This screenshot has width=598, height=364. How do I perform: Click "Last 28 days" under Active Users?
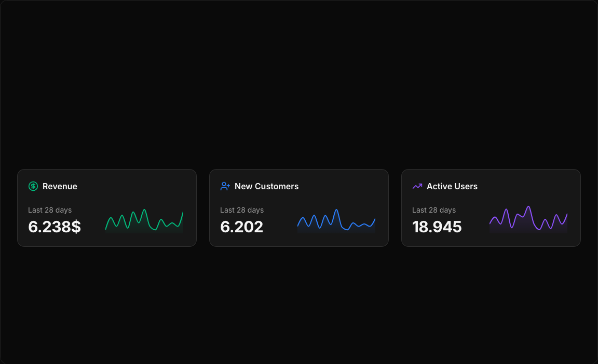tap(434, 210)
